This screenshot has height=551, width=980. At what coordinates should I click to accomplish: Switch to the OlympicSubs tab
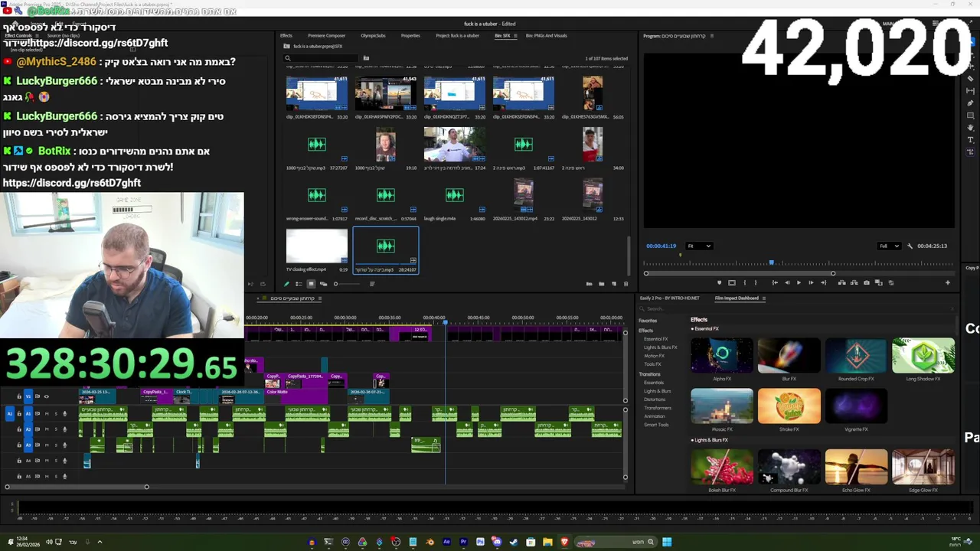pyautogui.click(x=373, y=36)
